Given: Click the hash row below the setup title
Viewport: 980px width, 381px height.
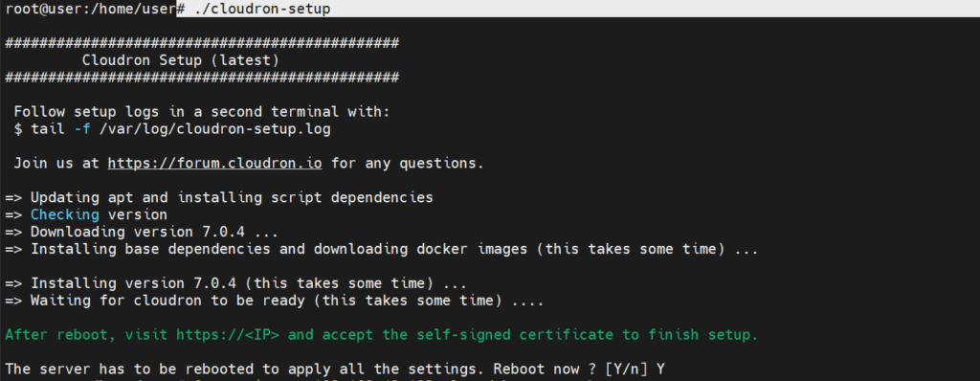Looking at the screenshot, I should pyautogui.click(x=202, y=78).
